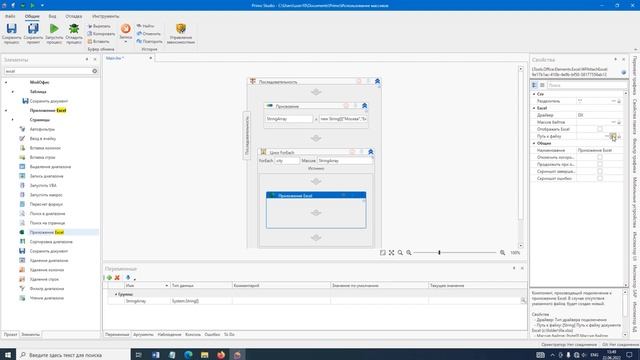Switch to Проект panel tab
This screenshot has height=360, width=640.
coord(11,335)
